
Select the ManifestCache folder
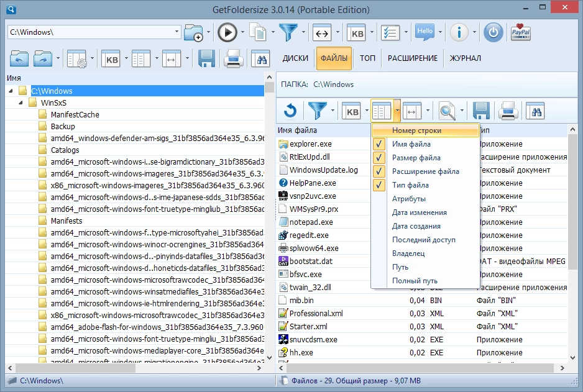(75, 114)
